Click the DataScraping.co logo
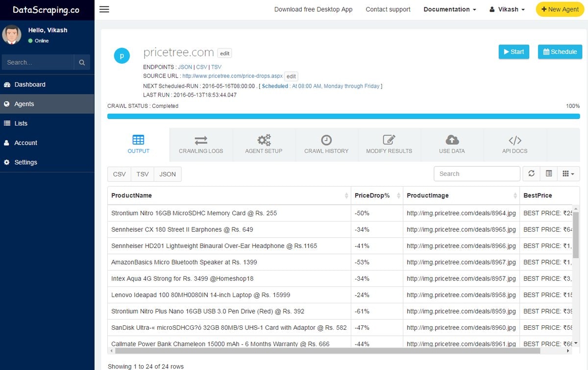 click(x=45, y=10)
